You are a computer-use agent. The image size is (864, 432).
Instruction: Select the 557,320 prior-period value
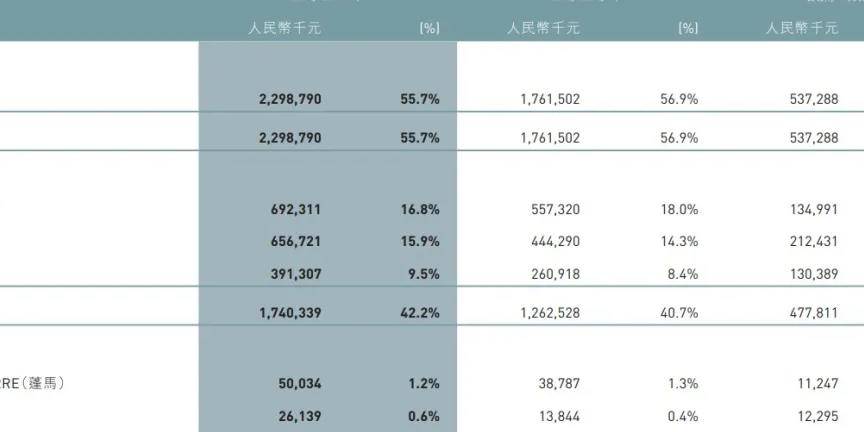(x=554, y=209)
